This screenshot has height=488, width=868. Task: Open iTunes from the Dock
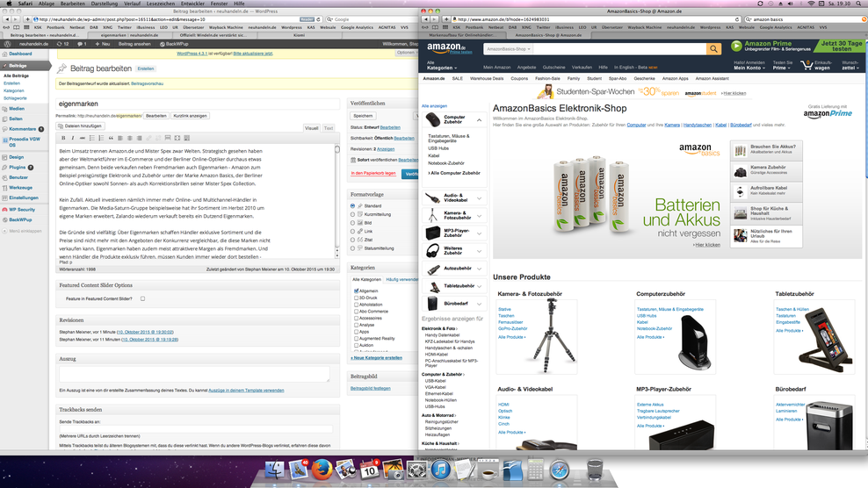441,470
